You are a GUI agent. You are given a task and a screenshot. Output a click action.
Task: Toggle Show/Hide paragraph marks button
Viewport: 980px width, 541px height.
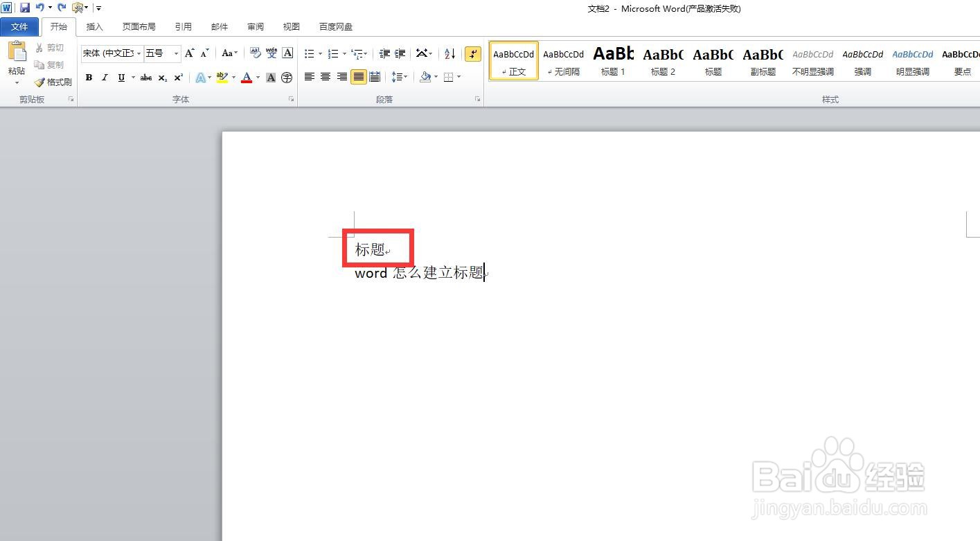473,53
